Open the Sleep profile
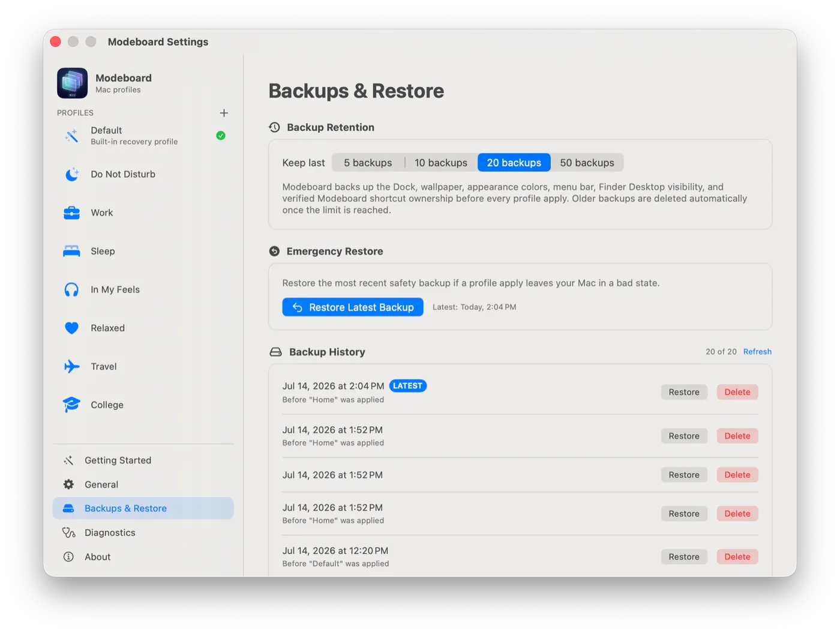 coord(143,251)
